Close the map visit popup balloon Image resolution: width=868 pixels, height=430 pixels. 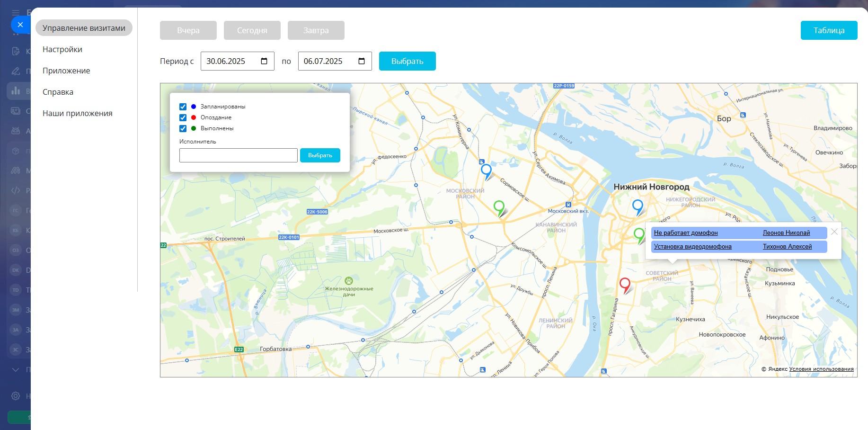click(834, 232)
